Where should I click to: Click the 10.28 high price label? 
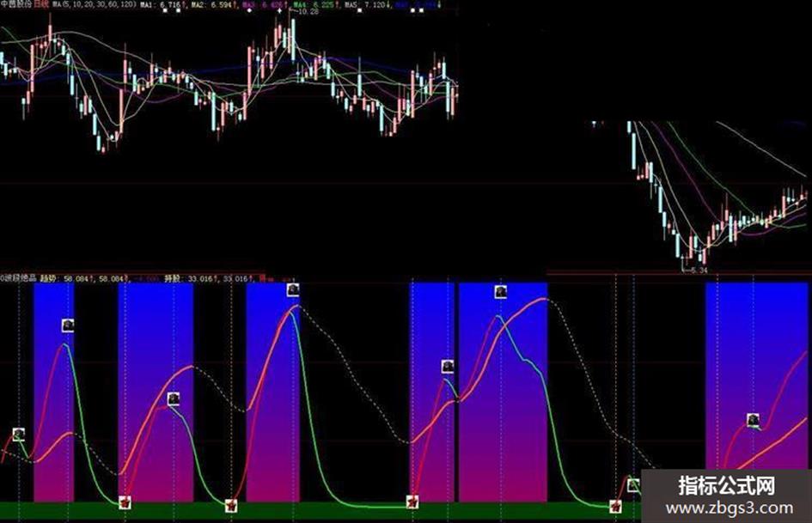tap(308, 11)
